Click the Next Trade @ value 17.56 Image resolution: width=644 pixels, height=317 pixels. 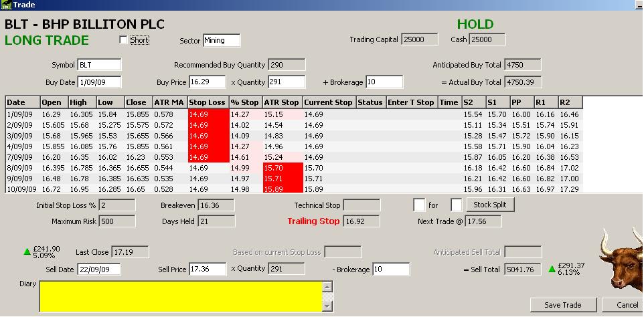point(483,221)
